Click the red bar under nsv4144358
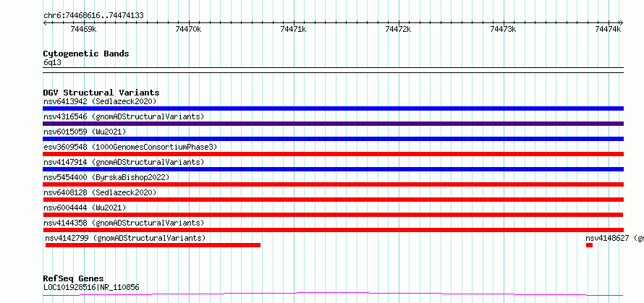The width and height of the screenshot is (644, 303). (333, 230)
